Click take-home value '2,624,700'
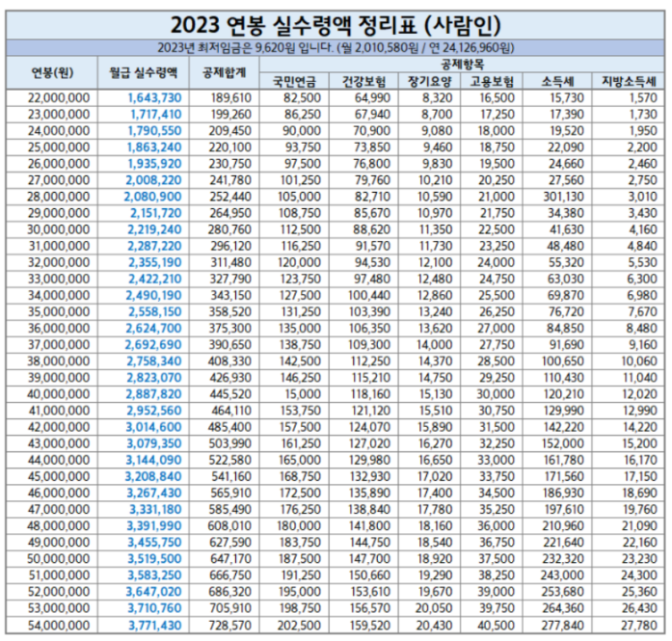The image size is (672, 641). pos(153,329)
